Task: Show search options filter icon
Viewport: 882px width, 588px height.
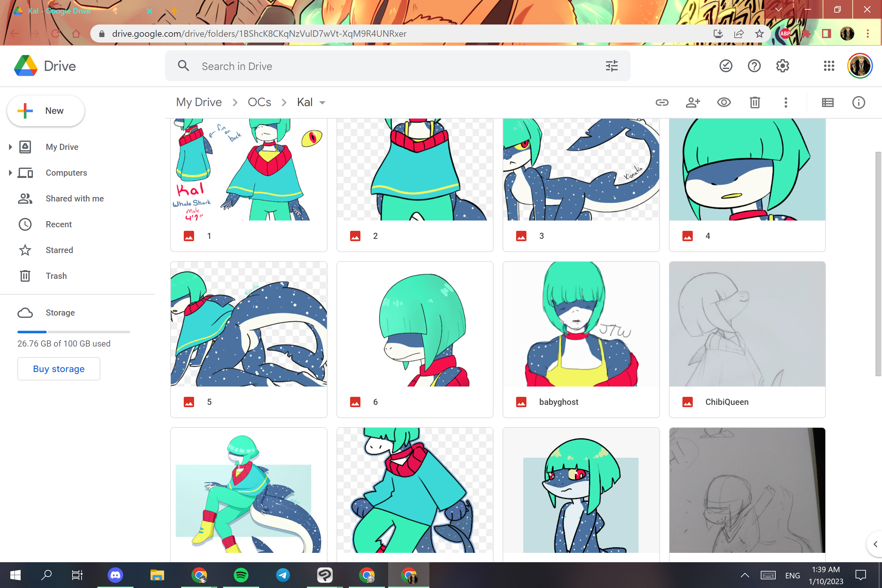Action: point(612,66)
